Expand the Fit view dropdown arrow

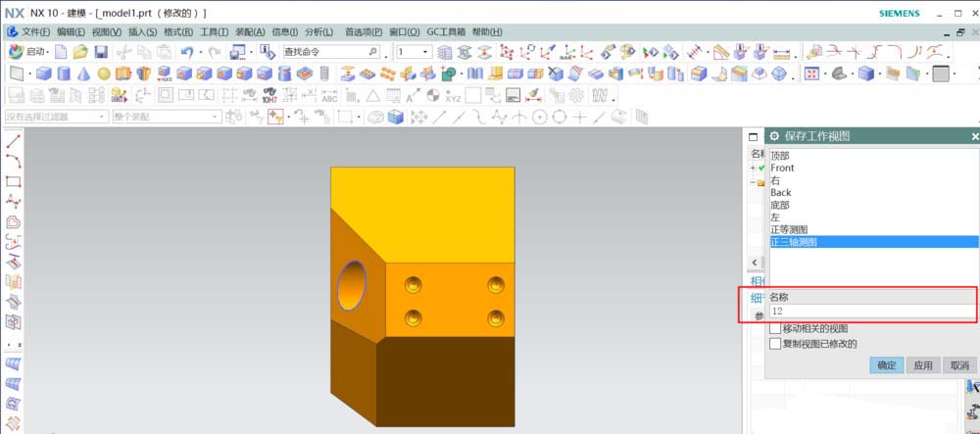[825, 74]
